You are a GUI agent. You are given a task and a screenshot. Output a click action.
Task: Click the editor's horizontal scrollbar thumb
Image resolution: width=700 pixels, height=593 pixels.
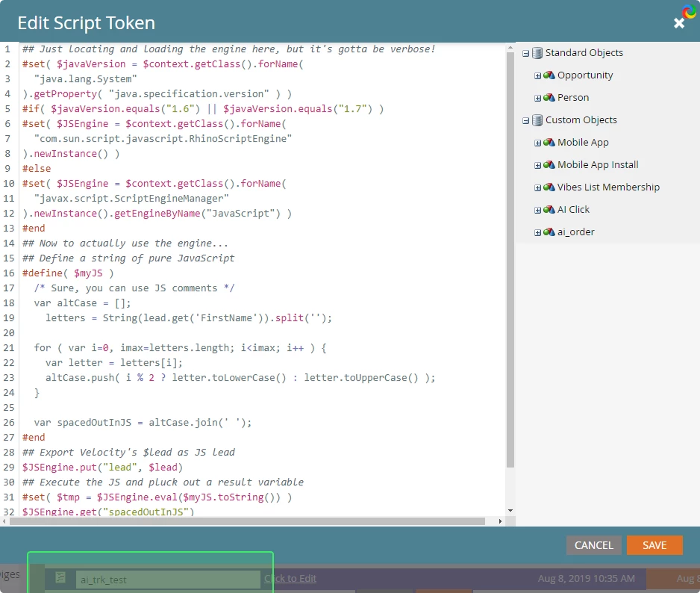click(x=247, y=521)
